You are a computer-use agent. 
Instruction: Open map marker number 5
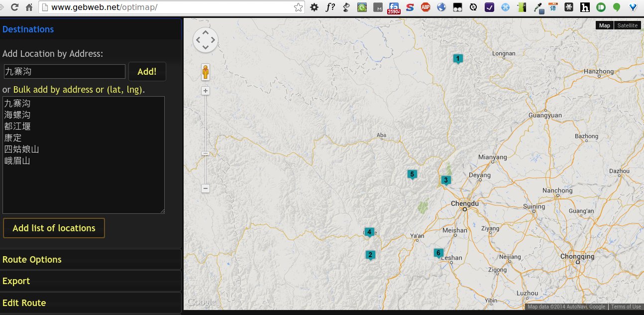[412, 174]
